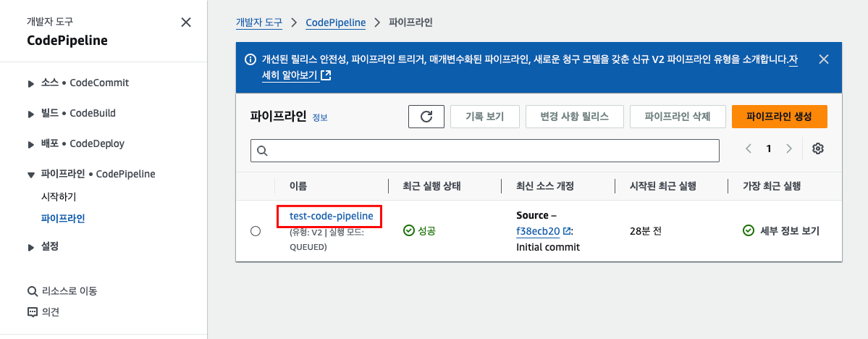
Task: Click check icon next to 세부 정보 보기
Action: click(x=748, y=230)
